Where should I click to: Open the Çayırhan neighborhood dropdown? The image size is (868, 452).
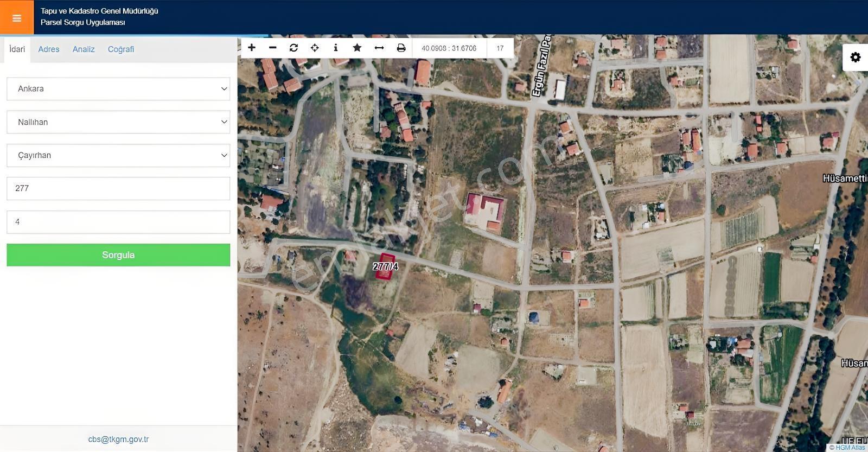point(118,155)
